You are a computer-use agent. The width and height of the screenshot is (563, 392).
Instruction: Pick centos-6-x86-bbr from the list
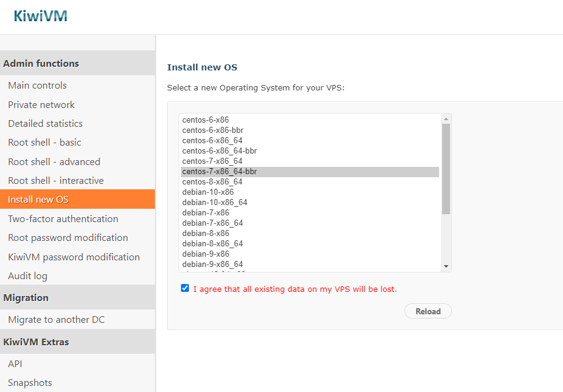click(x=213, y=130)
